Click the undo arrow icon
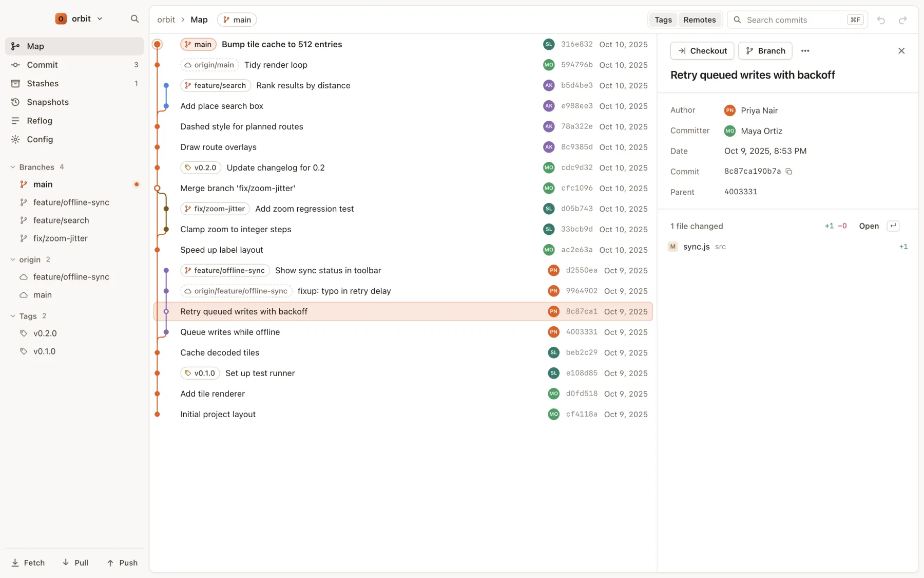 (x=881, y=20)
